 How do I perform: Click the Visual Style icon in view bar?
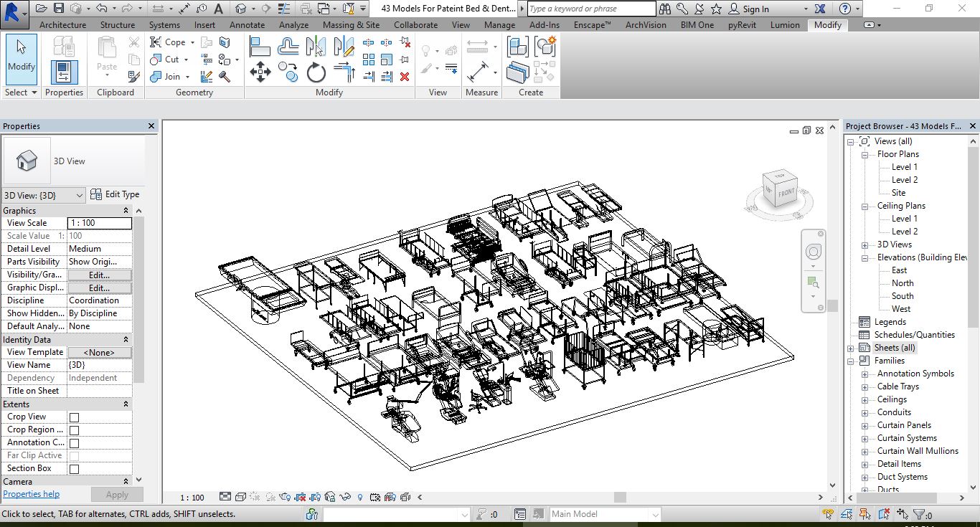pos(241,497)
